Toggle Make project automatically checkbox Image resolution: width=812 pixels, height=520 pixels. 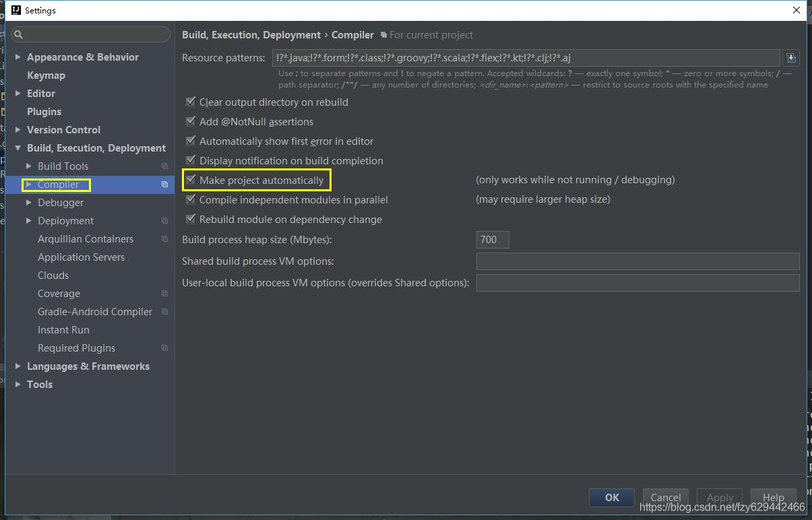click(191, 181)
